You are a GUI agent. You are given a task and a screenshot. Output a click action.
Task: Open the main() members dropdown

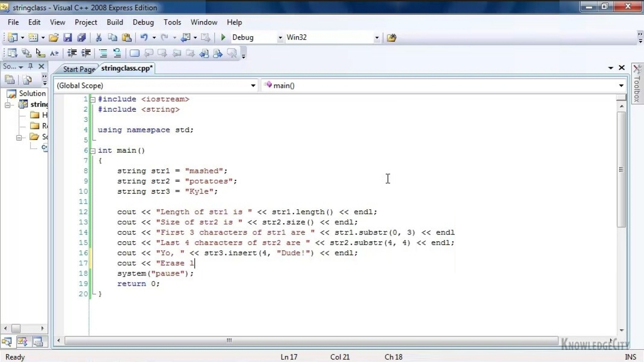pos(621,86)
